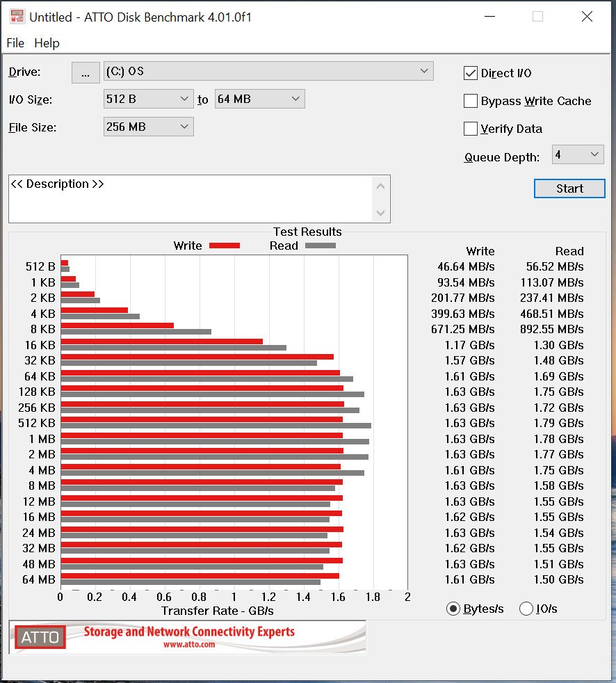Open the Help menu
616x683 pixels.
pyautogui.click(x=47, y=43)
